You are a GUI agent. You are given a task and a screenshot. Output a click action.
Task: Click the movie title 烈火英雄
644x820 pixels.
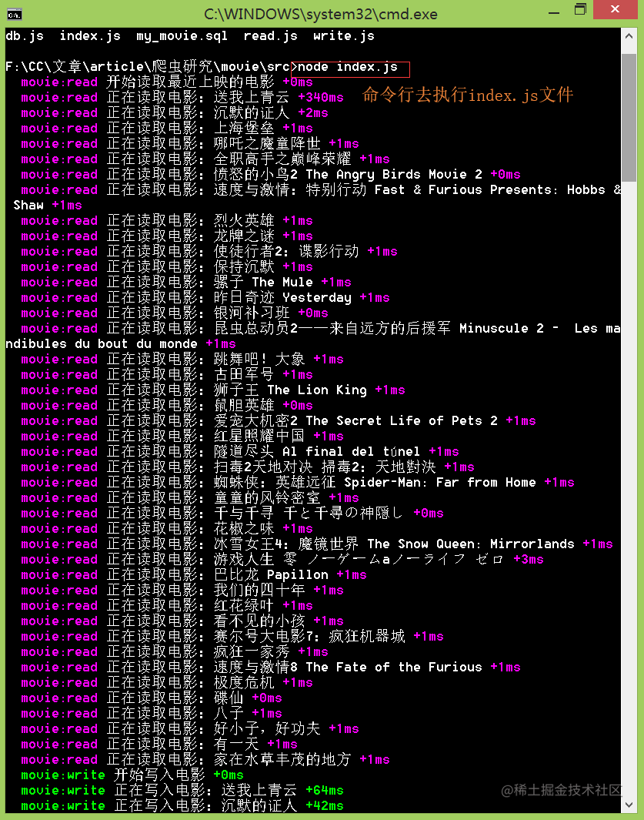(244, 221)
